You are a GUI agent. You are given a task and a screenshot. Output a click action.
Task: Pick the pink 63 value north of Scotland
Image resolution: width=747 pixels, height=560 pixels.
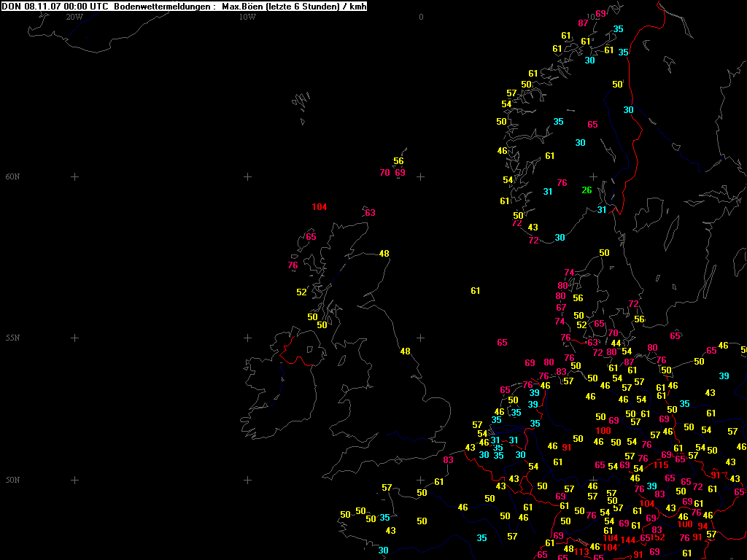[370, 213]
